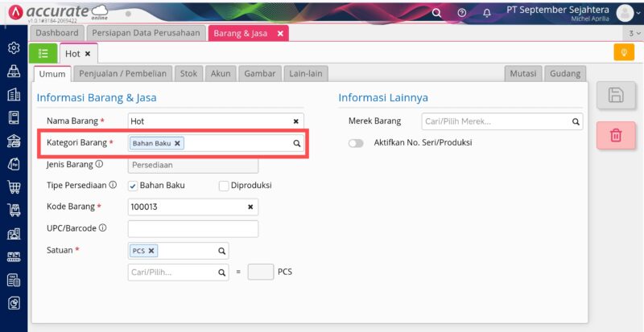The image size is (644, 332).
Task: Open the search icon in the top header
Action: (437, 13)
